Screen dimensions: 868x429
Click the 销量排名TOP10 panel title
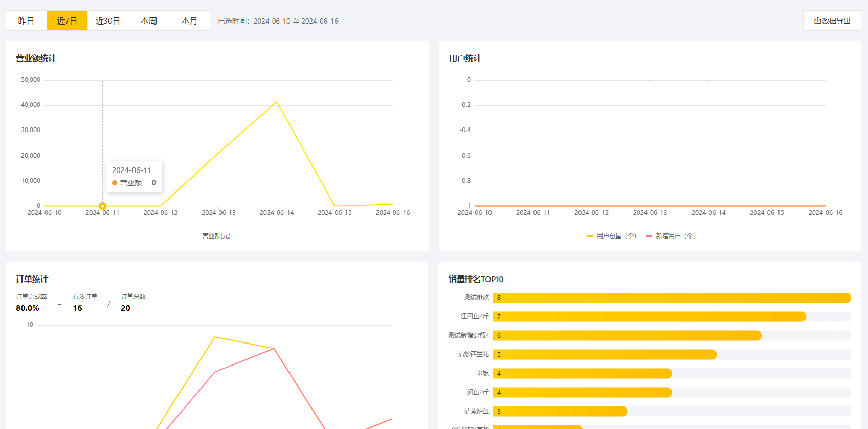(x=476, y=279)
